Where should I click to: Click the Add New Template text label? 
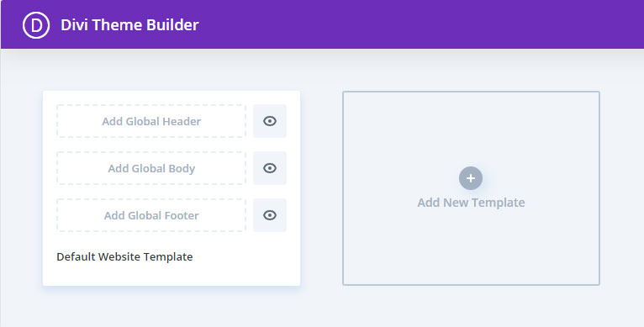471,203
